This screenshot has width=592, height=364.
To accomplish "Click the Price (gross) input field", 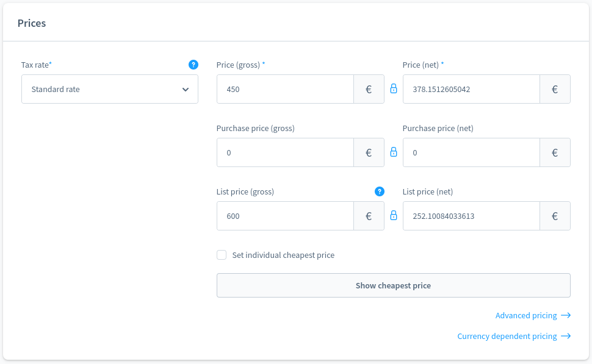I will [x=285, y=89].
